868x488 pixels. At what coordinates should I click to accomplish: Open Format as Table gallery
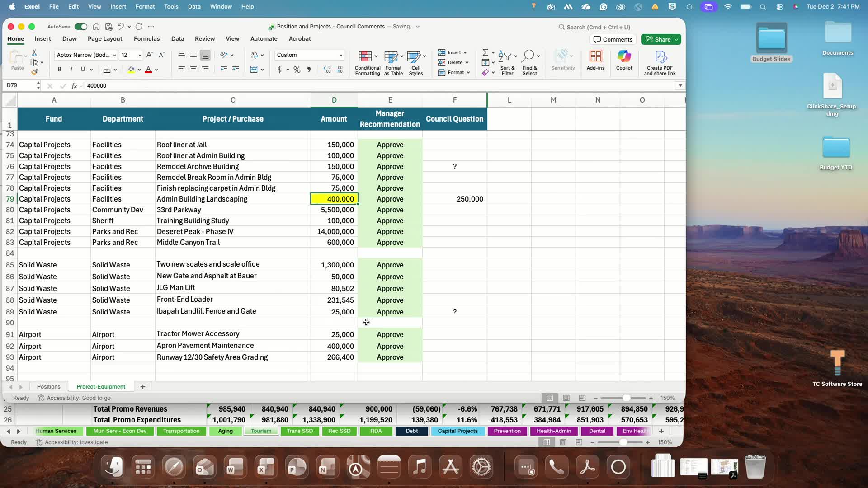click(392, 56)
